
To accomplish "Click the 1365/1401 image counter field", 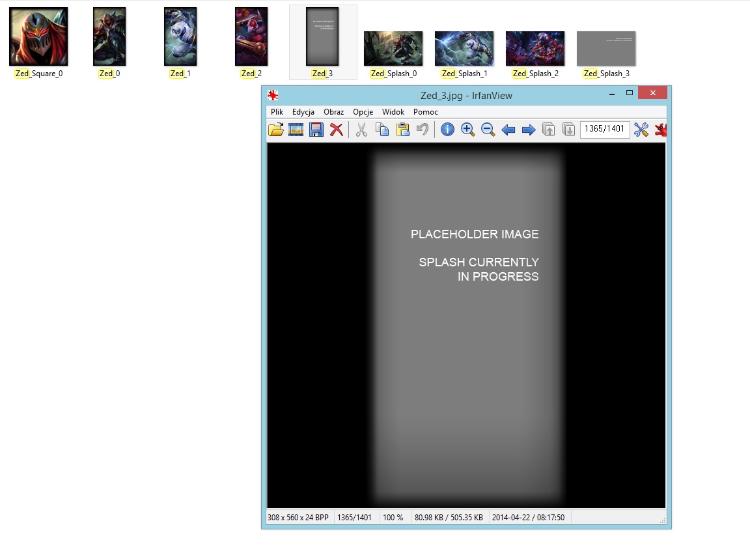I will click(x=605, y=129).
